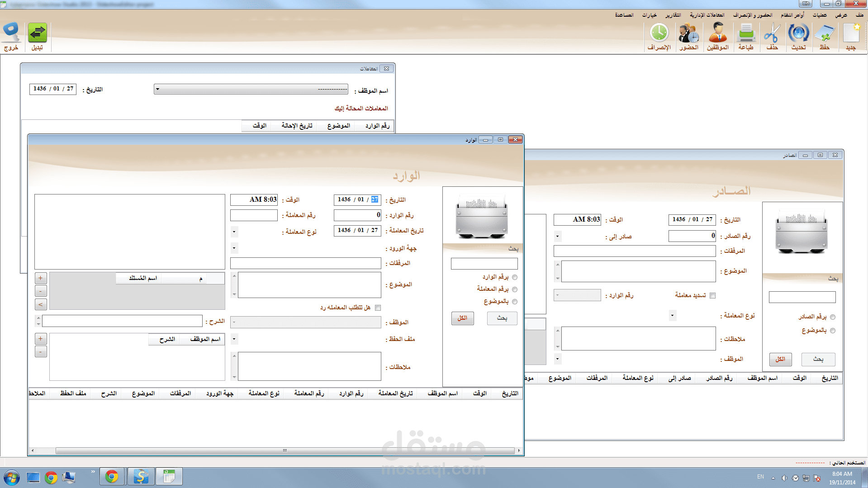Click the search text box in الوارد
868x488 pixels.
click(484, 264)
